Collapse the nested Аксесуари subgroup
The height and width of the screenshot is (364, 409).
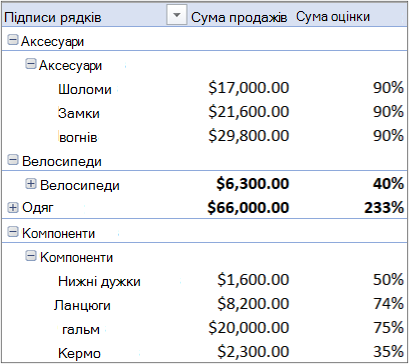pyautogui.click(x=31, y=64)
